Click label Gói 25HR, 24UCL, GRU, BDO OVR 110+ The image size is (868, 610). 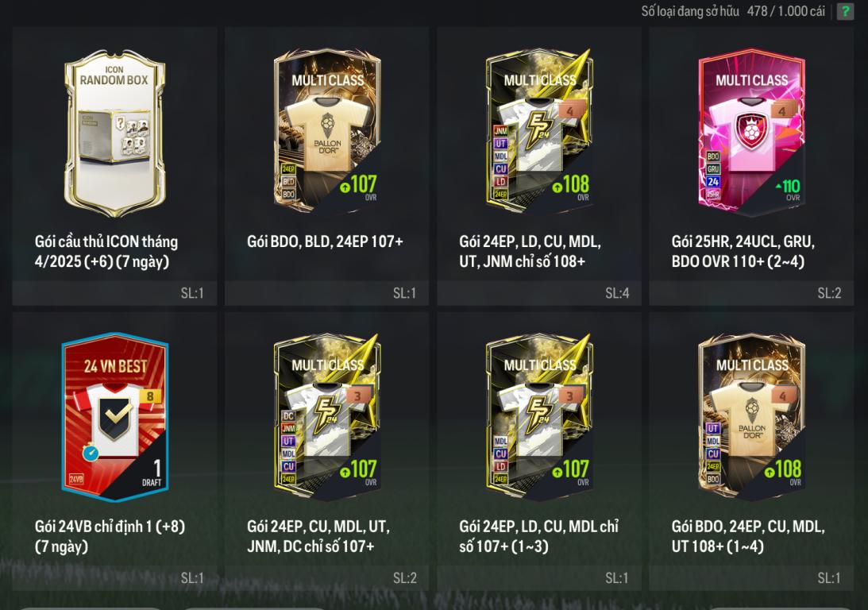(x=743, y=251)
